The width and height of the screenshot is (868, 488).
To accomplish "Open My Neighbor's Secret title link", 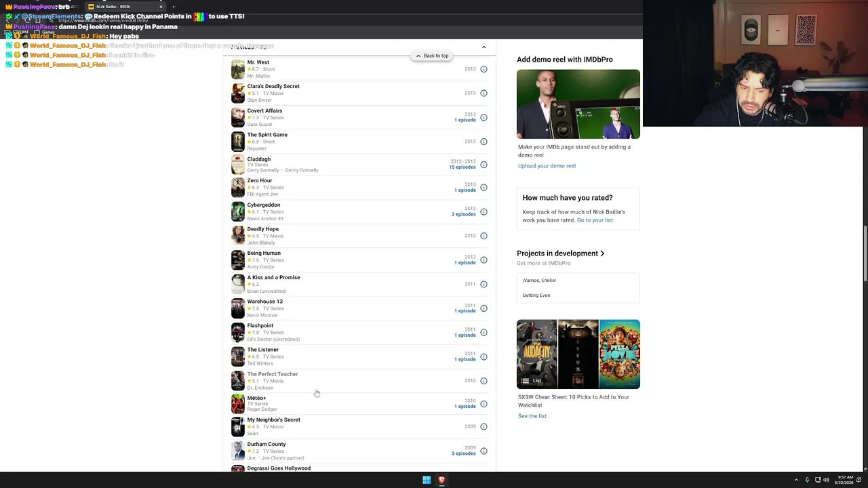I will tap(273, 420).
